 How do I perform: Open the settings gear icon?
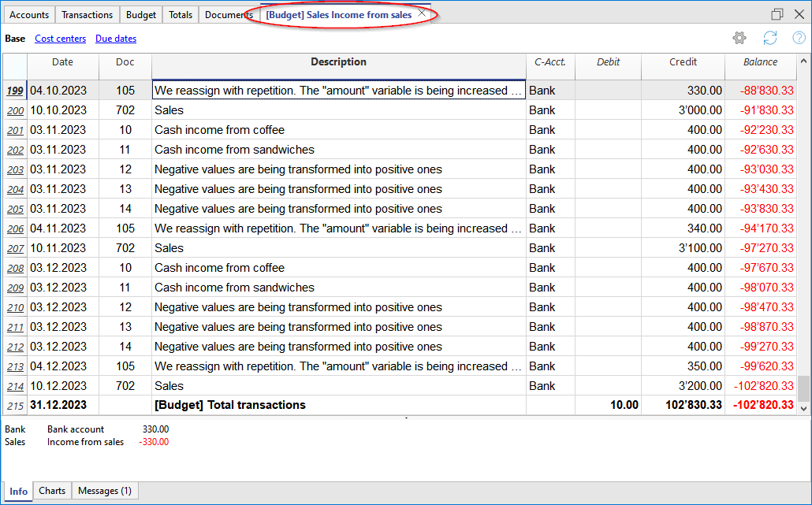[x=739, y=39]
